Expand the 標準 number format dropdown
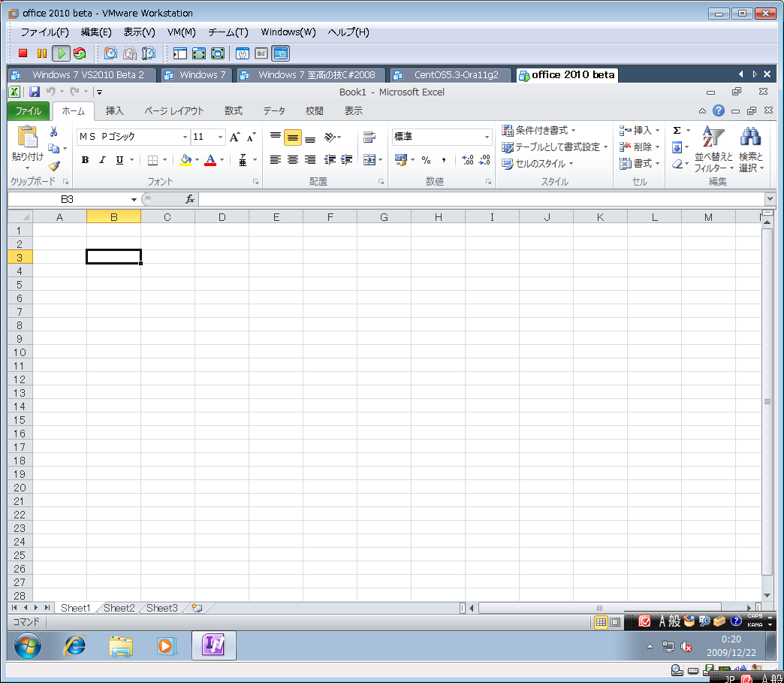Viewport: 784px width, 683px height. pyautogui.click(x=487, y=138)
